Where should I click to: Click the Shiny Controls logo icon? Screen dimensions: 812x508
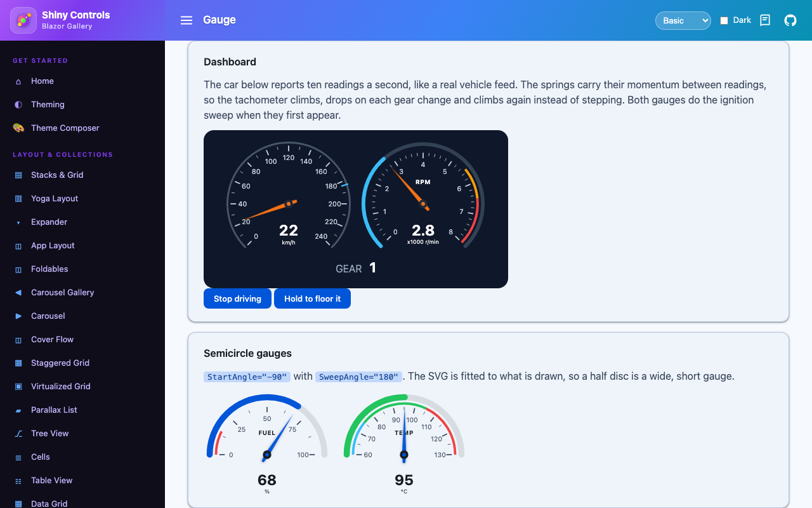click(23, 20)
